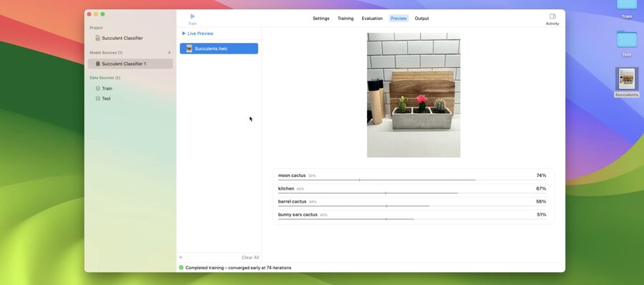644x285 pixels.
Task: Add a new model source with plus
Action: [x=169, y=53]
